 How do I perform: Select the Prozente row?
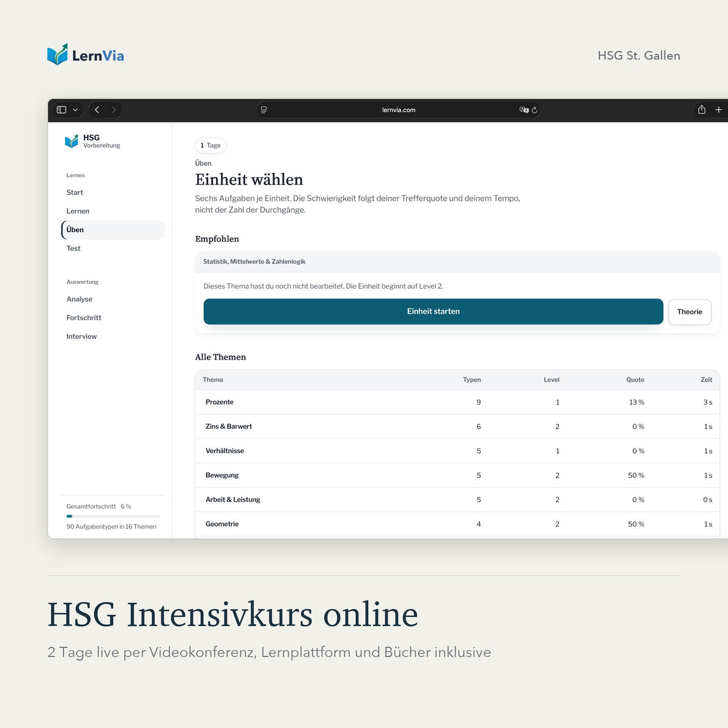click(x=457, y=402)
